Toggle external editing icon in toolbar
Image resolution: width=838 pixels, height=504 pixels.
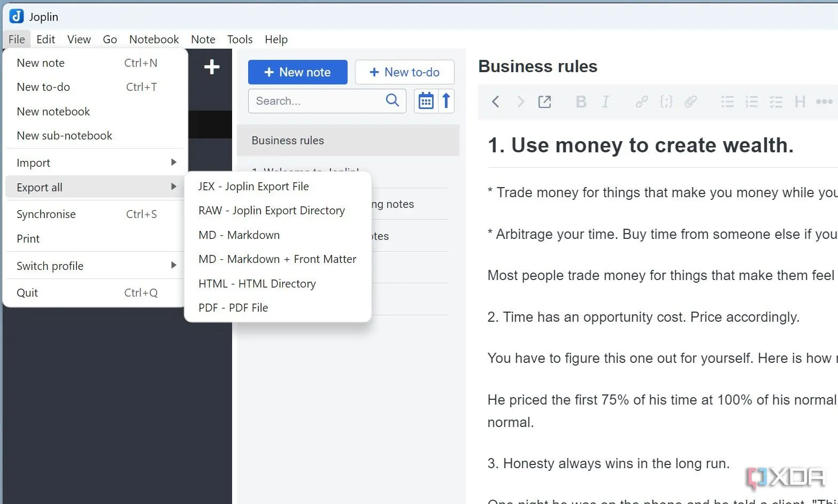(544, 102)
